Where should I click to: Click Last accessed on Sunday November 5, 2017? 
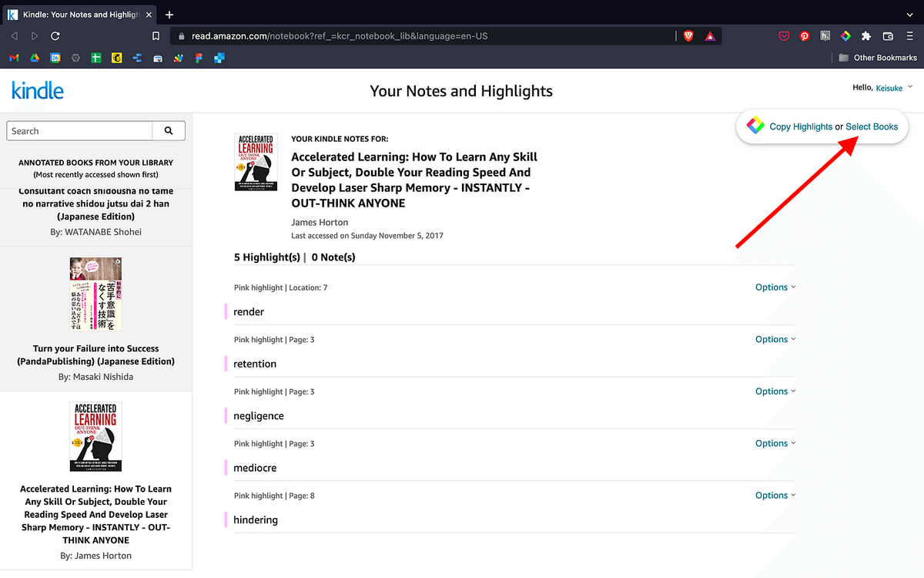[367, 236]
